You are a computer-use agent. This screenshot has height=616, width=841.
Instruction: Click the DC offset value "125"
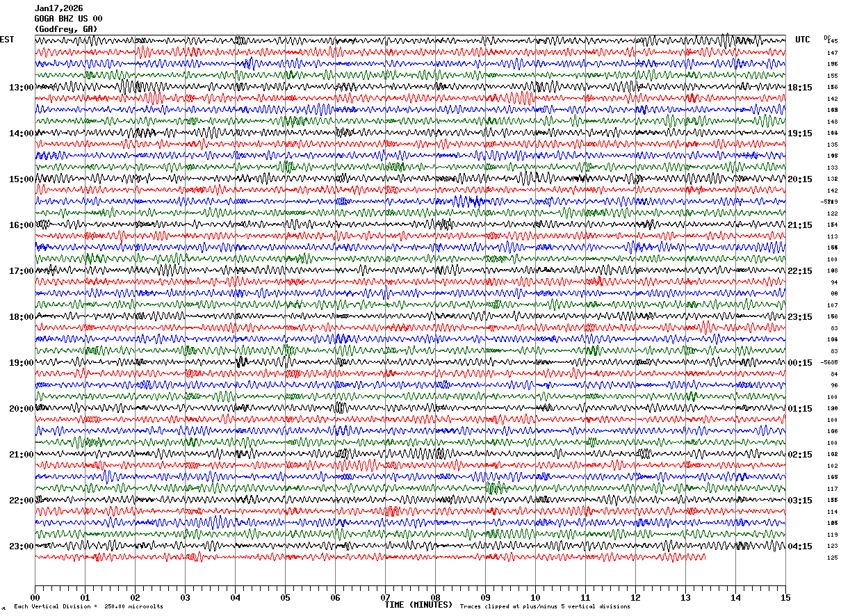point(832,558)
